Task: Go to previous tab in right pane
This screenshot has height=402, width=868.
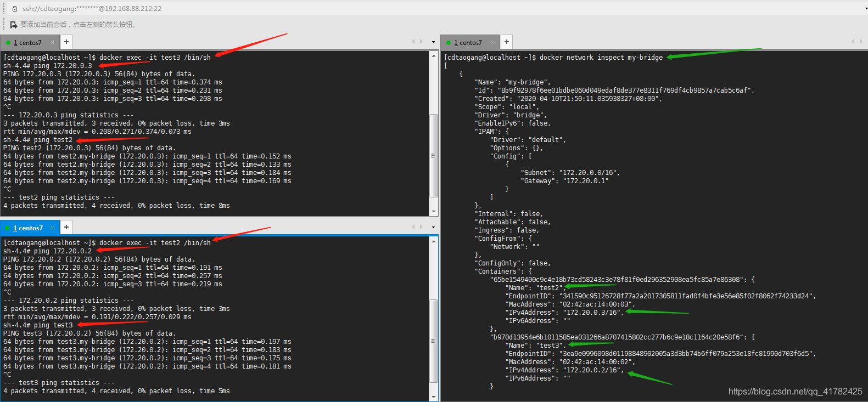Action: point(853,42)
